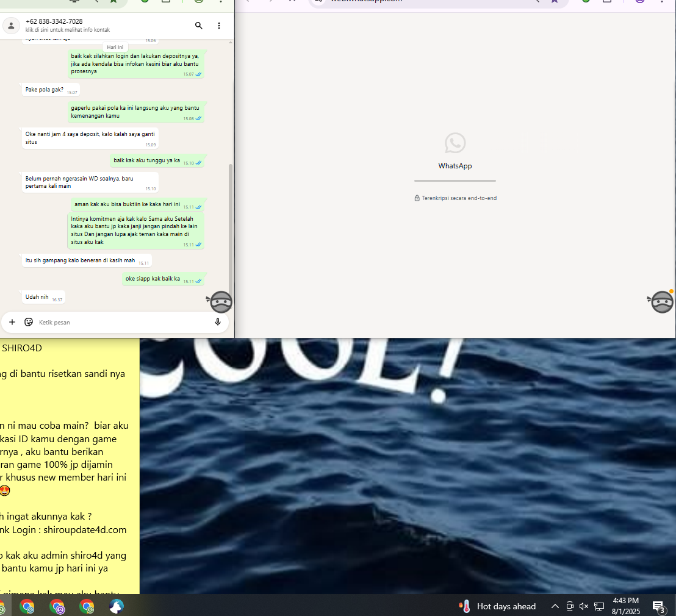Click the 'Hari Ini' date chip
The image size is (676, 616).
click(115, 47)
